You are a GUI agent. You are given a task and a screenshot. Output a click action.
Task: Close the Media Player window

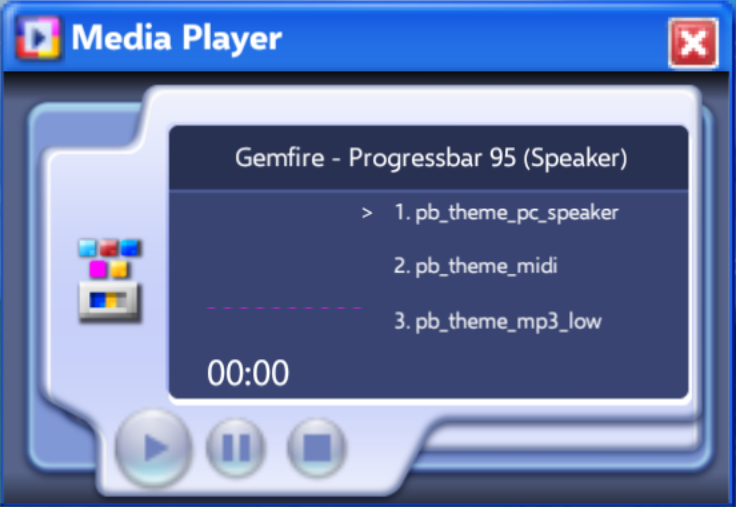(693, 43)
